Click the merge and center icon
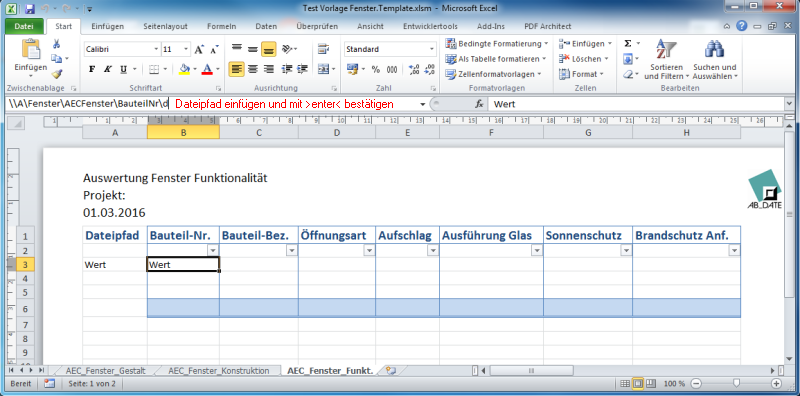800x396 pixels. coord(322,69)
